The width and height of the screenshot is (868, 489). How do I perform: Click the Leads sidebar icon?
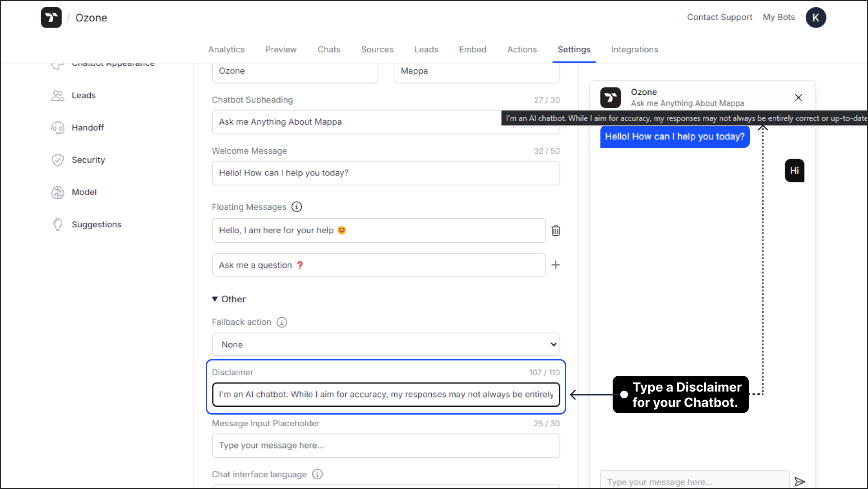pos(58,96)
